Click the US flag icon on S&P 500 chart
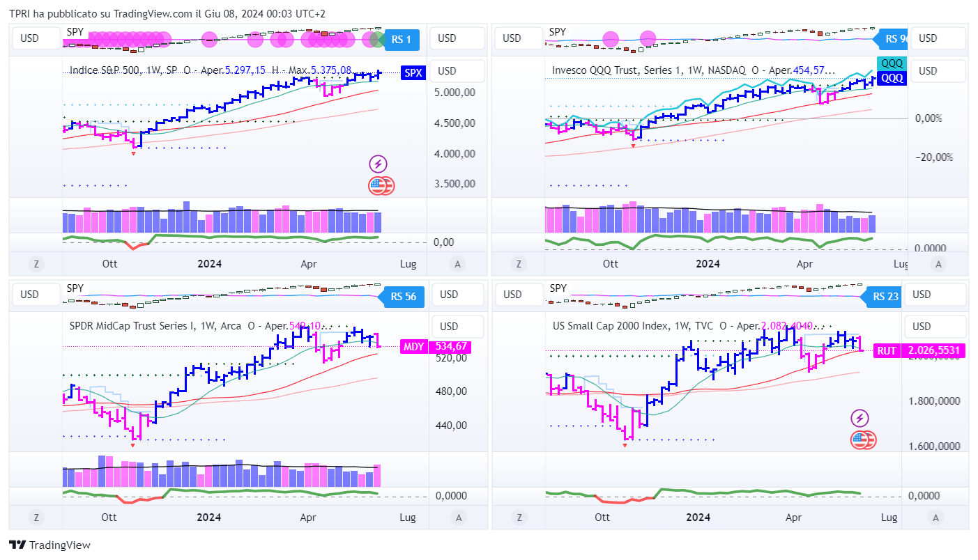978x560 pixels. pos(379,185)
